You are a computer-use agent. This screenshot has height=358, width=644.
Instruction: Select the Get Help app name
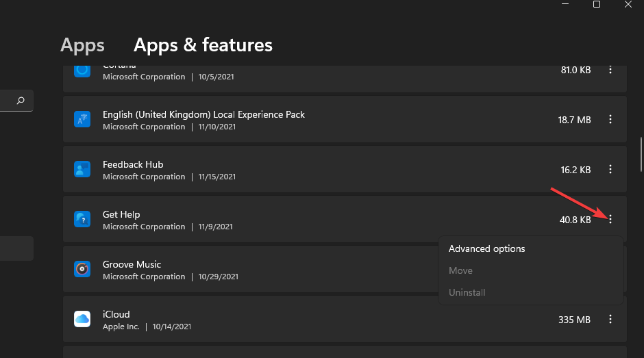pos(121,215)
